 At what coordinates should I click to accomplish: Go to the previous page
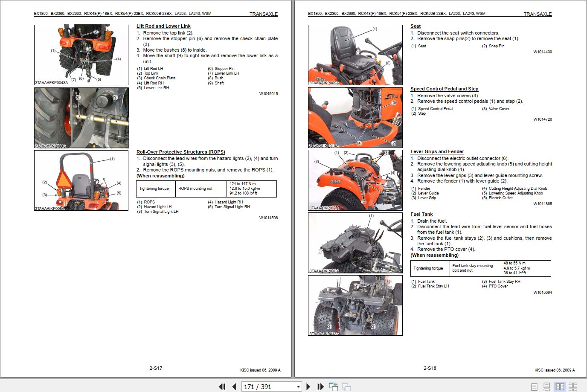tap(234, 386)
